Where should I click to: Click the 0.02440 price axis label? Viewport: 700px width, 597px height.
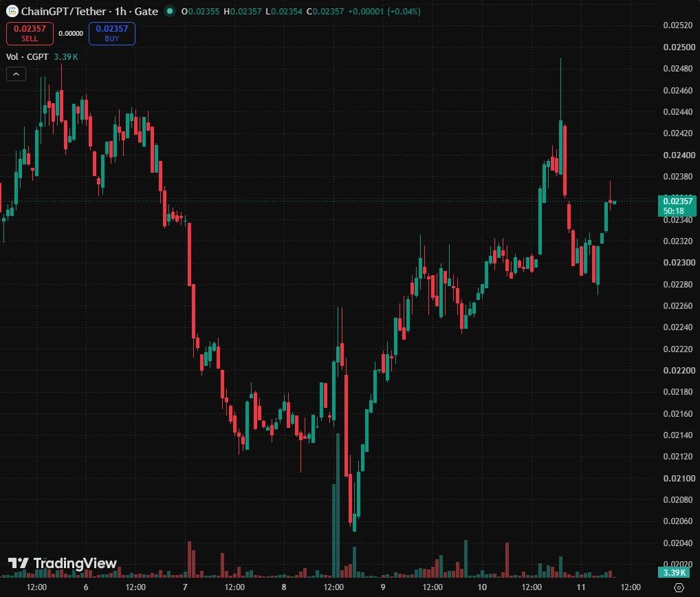tap(678, 112)
